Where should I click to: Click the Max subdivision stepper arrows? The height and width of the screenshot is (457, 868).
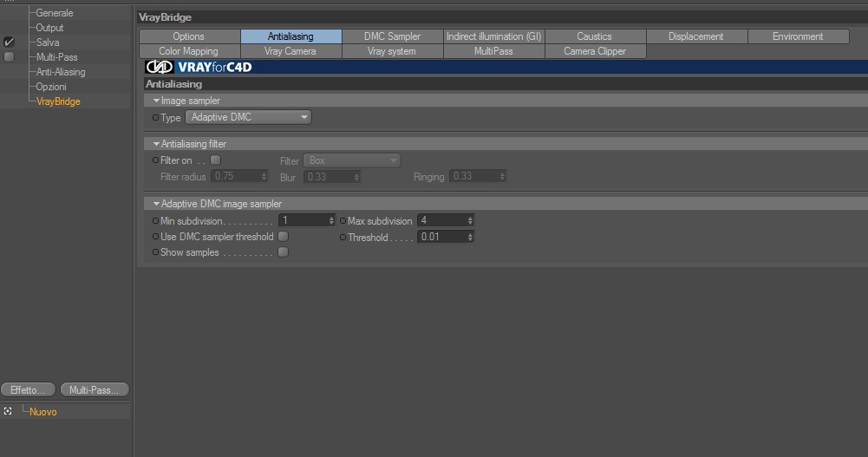470,221
